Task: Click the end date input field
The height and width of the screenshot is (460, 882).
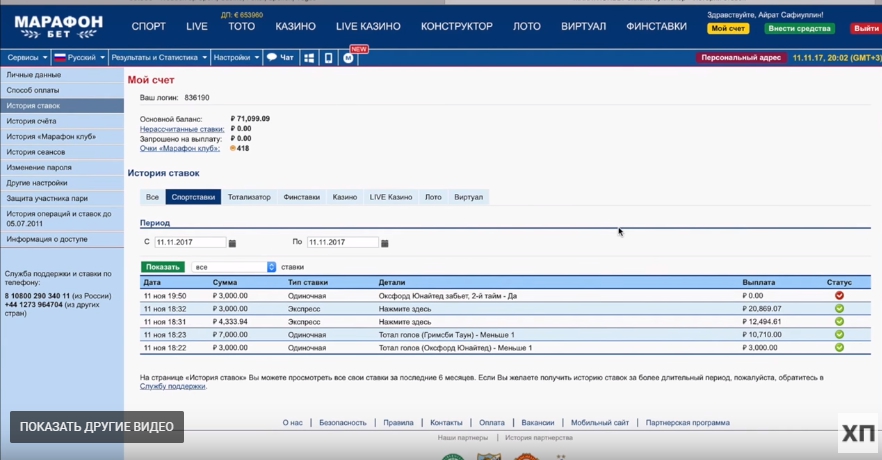Action: (x=343, y=242)
